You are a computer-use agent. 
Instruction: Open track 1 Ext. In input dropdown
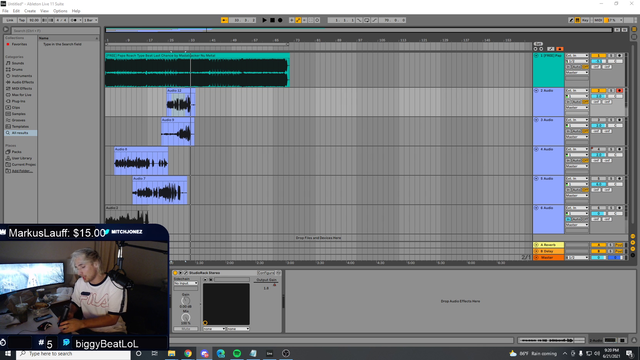[x=577, y=56]
